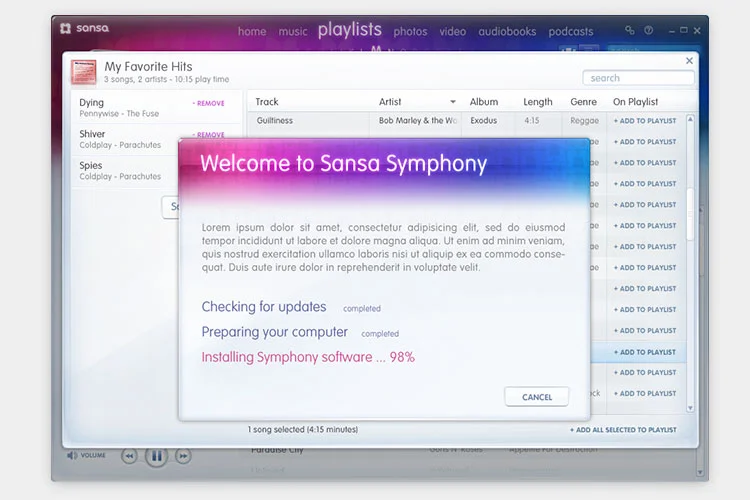The height and width of the screenshot is (500, 750).
Task: Open the help question mark icon
Action: coord(649,30)
